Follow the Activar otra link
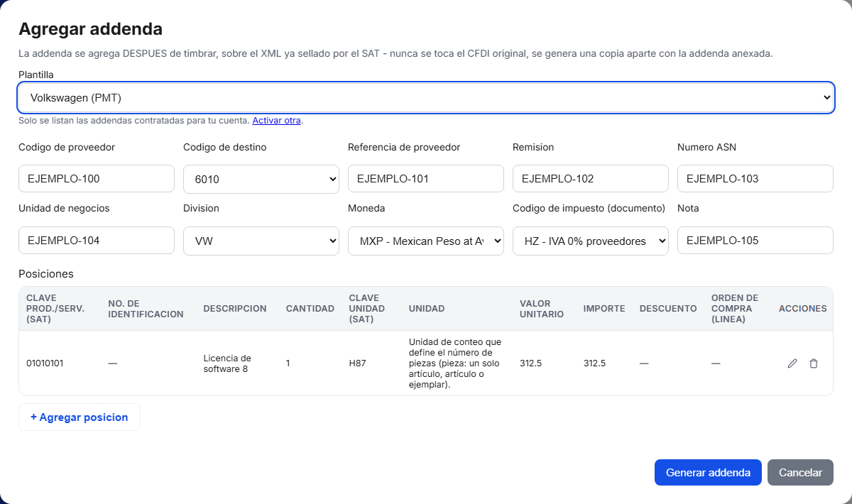The width and height of the screenshot is (852, 504). pyautogui.click(x=277, y=121)
